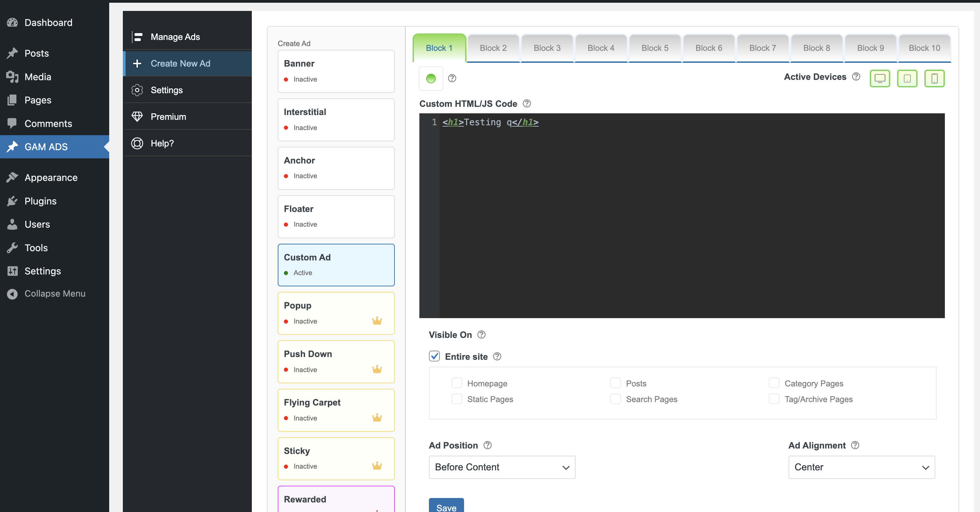Click the plus icon next to Create New Ad
Screen dimensions: 980x512
[x=137, y=63]
